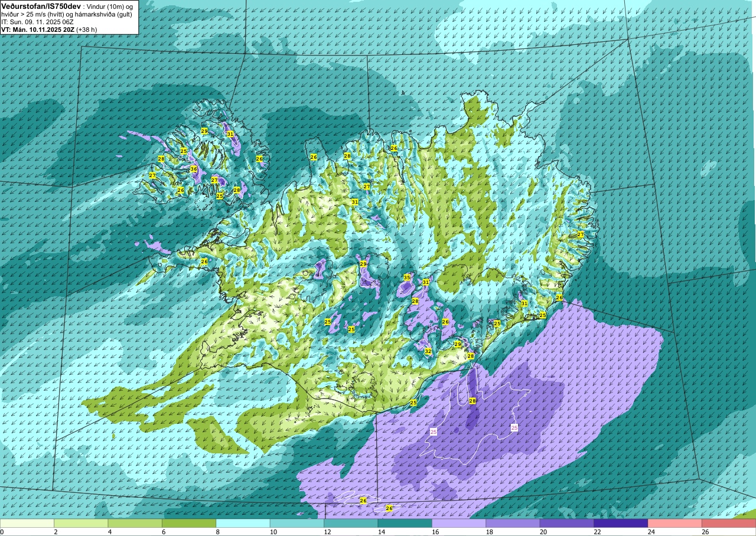Click the yellow gust label 36
The image size is (756, 536).
(x=194, y=169)
